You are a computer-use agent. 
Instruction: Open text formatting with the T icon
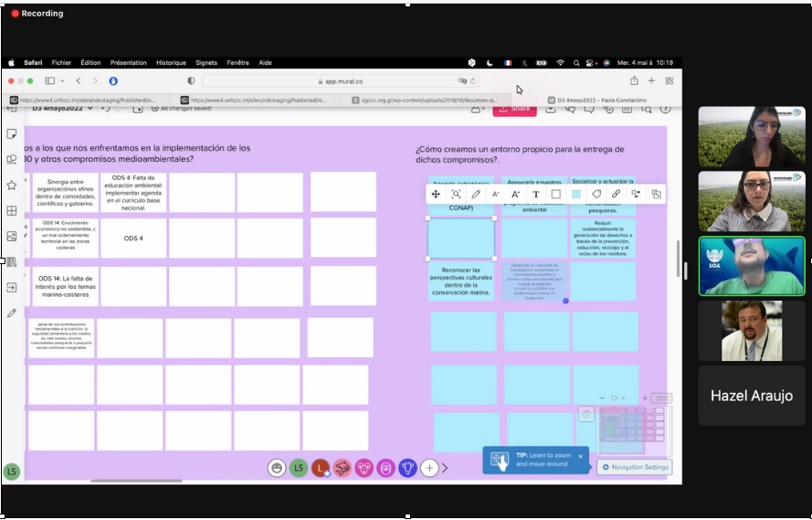click(536, 195)
